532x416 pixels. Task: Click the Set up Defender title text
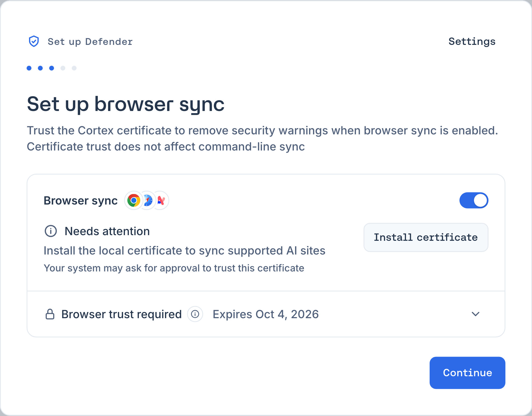pos(90,42)
